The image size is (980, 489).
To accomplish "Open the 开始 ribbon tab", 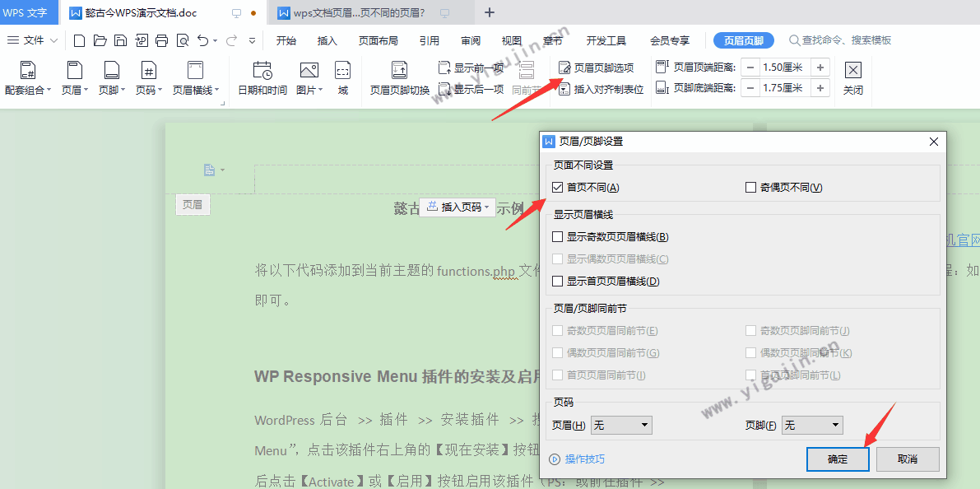I will (x=286, y=40).
